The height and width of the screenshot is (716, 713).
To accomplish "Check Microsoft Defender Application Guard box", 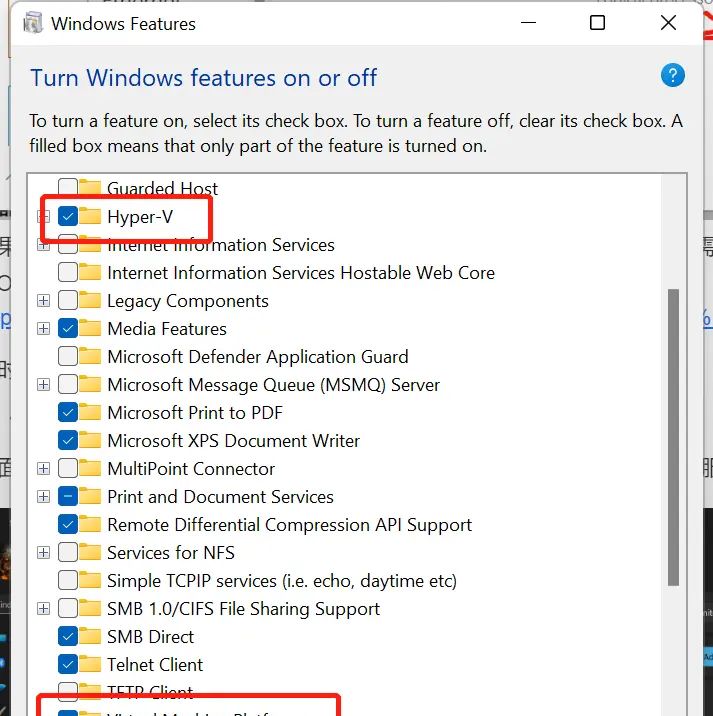I will [68, 357].
